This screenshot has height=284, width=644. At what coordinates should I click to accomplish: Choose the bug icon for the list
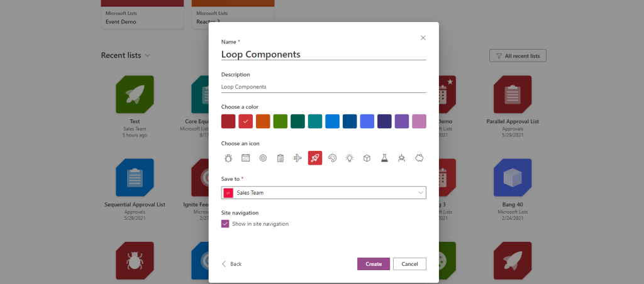(228, 158)
